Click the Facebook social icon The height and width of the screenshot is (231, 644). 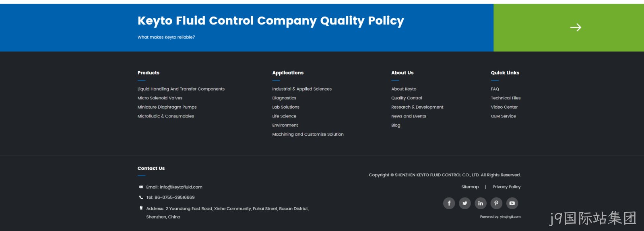449,203
